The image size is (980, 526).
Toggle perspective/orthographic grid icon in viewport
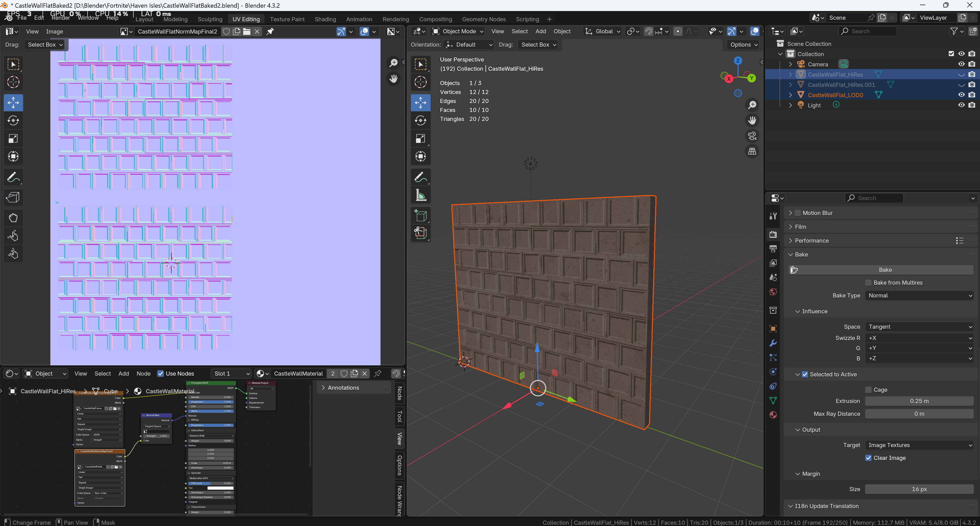click(x=752, y=151)
